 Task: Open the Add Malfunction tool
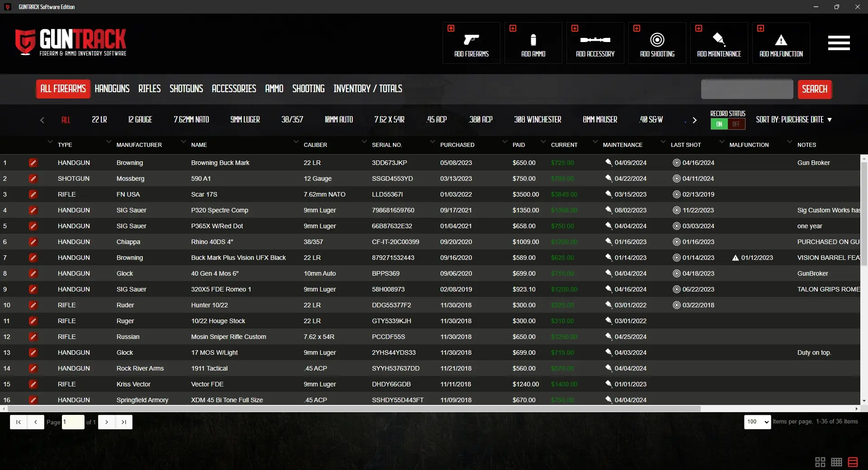781,43
